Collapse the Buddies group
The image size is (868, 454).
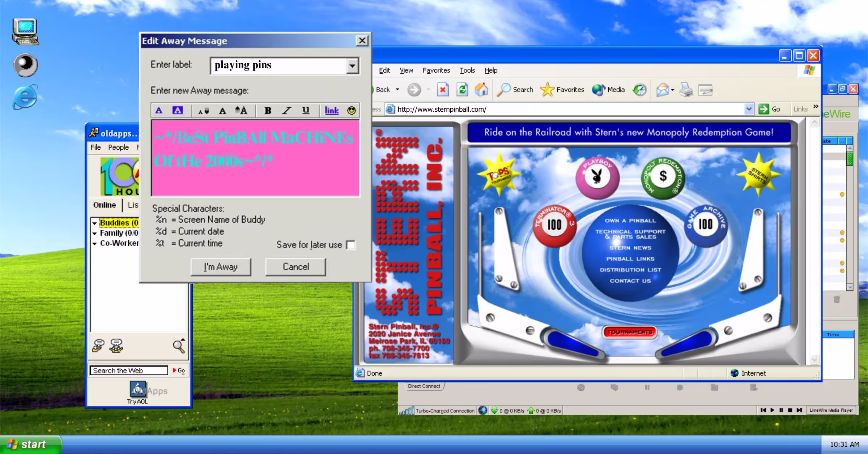click(95, 223)
